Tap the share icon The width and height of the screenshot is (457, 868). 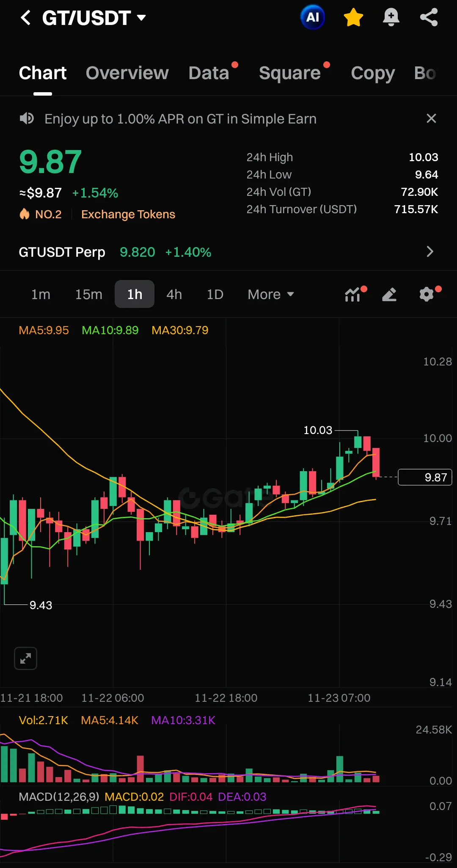429,17
